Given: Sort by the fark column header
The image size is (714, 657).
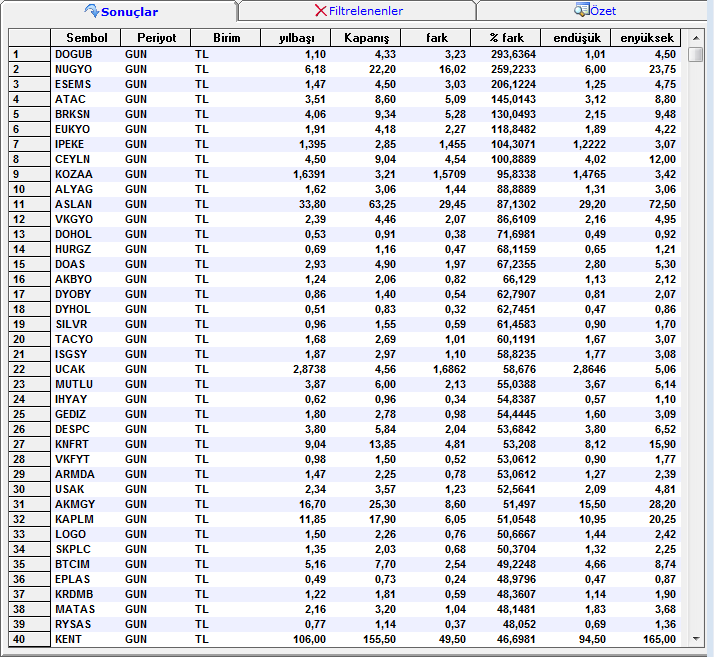Looking at the screenshot, I should tap(436, 38).
